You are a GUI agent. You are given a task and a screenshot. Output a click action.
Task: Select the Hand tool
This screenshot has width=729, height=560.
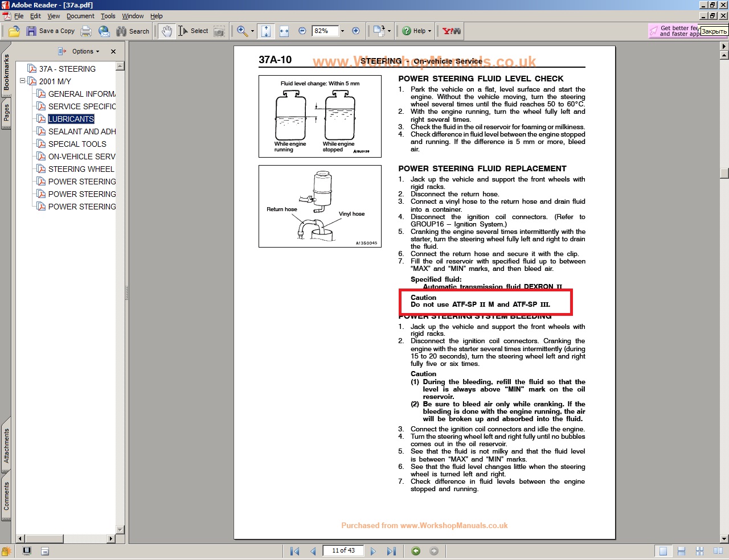(166, 31)
